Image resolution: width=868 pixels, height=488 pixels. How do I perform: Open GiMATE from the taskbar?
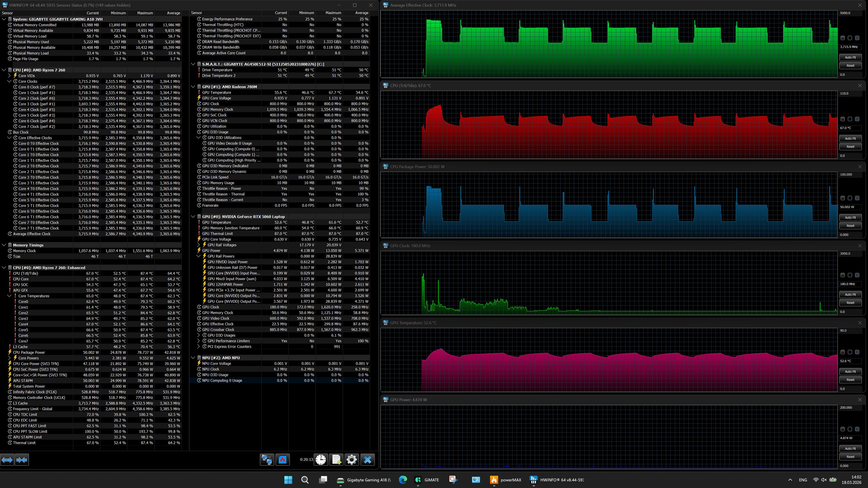point(426,480)
